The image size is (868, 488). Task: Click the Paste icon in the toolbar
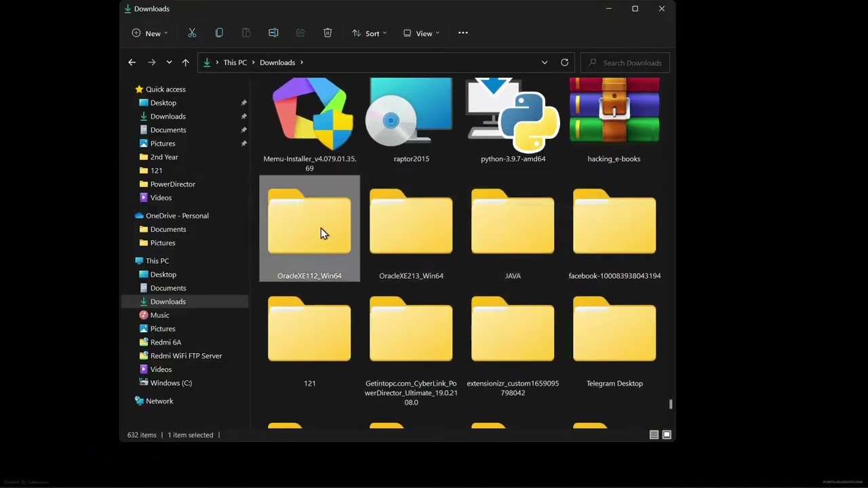[x=246, y=33]
